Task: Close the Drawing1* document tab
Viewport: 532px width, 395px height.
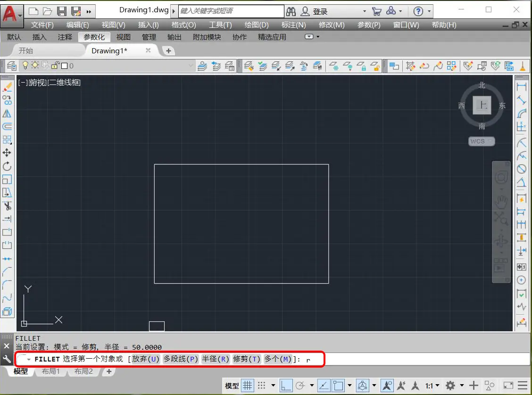Action: point(148,50)
